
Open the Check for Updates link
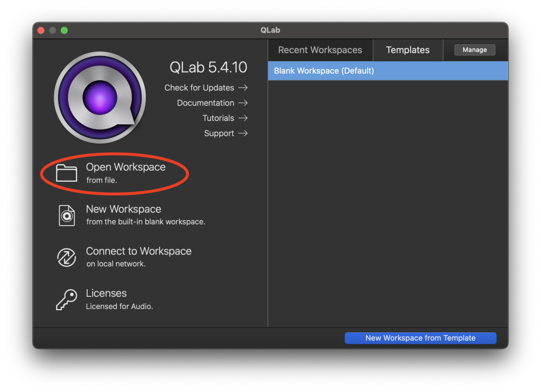tap(206, 88)
